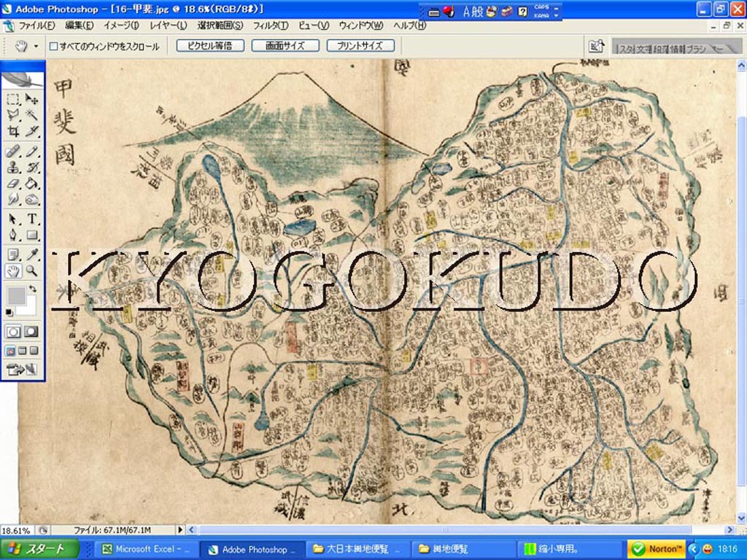Toggle the IME input mode A indicator
Screen dimensions: 747x560
(x=466, y=12)
